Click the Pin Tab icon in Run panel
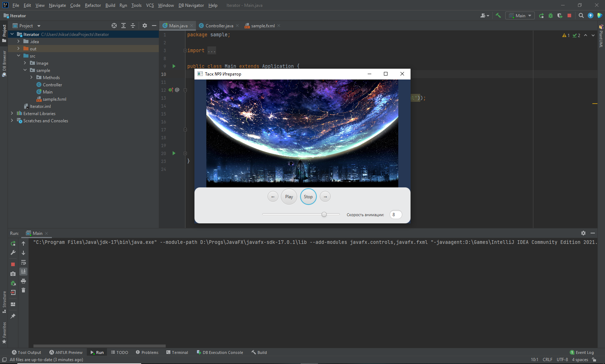 tap(13, 316)
